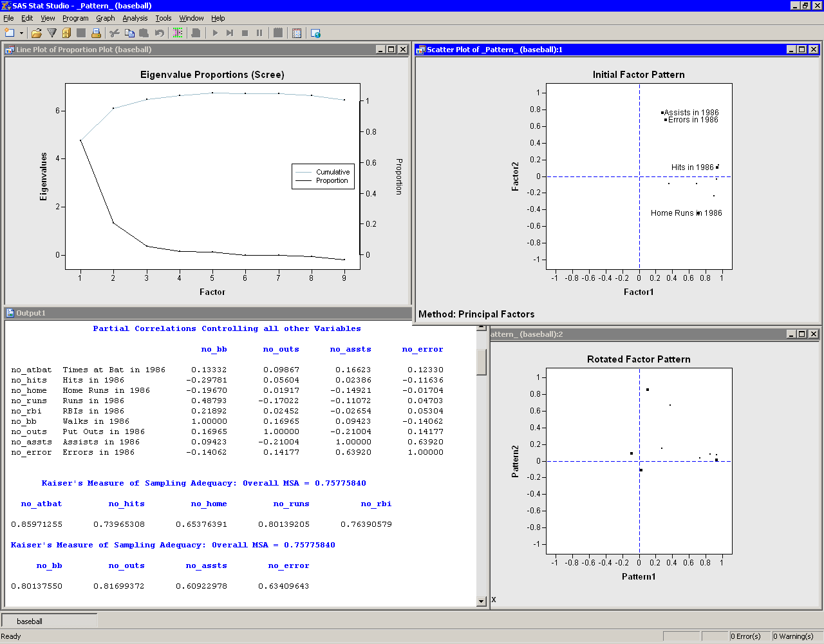This screenshot has width=824, height=644.
Task: Activate the Output1 window title bar
Action: pos(193,313)
